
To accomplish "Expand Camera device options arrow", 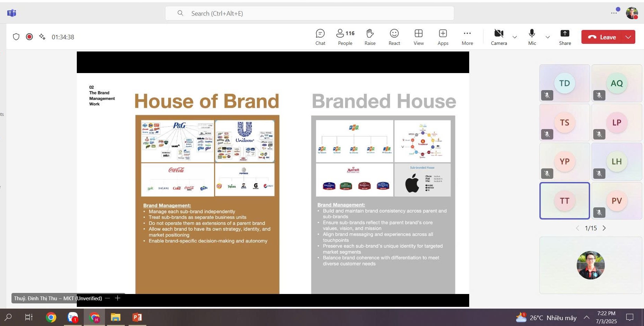I will pos(515,37).
